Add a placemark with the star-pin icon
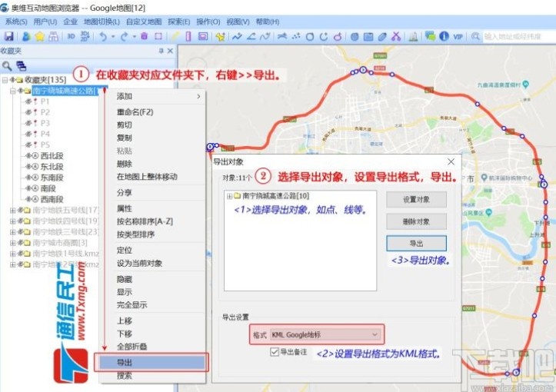 (220, 36)
